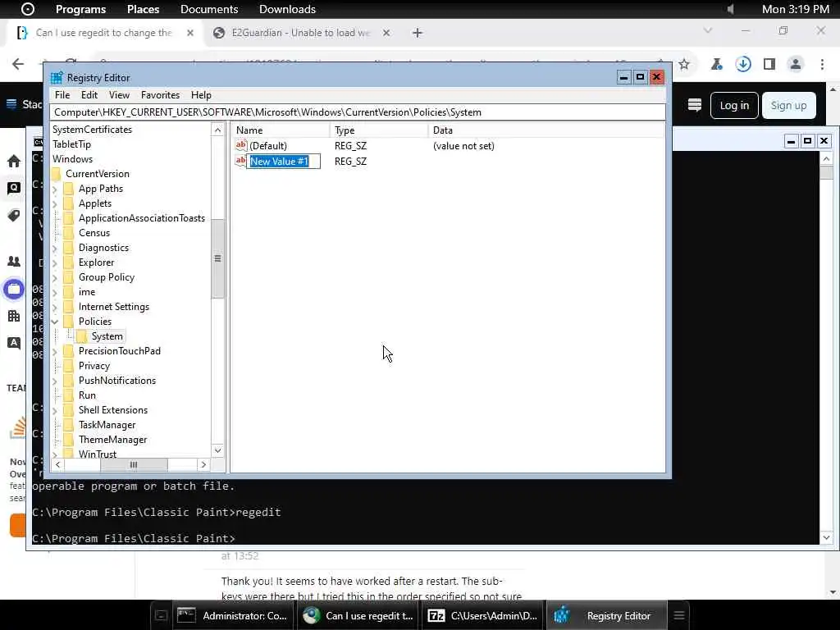Toggle the browser side panel icon
The width and height of the screenshot is (840, 630).
pos(769,64)
